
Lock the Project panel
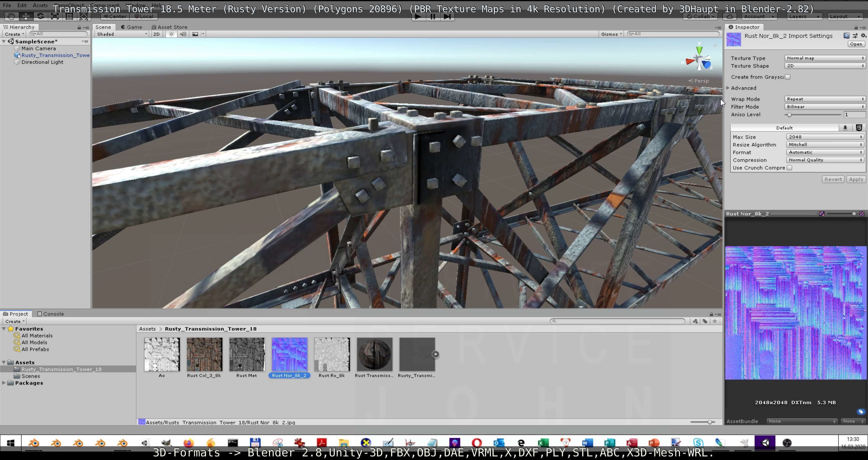[711, 314]
